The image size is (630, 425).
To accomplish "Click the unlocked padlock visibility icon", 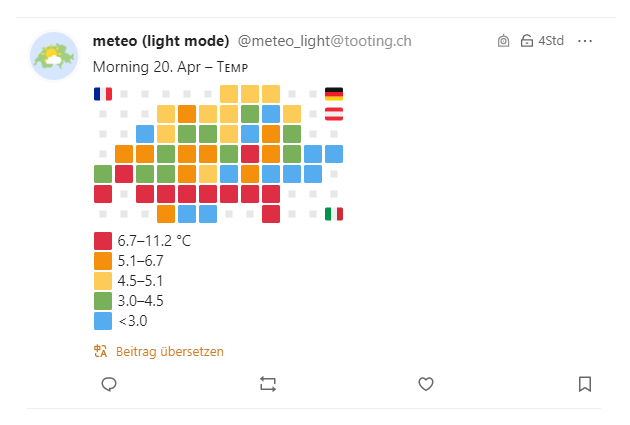I will pyautogui.click(x=526, y=41).
